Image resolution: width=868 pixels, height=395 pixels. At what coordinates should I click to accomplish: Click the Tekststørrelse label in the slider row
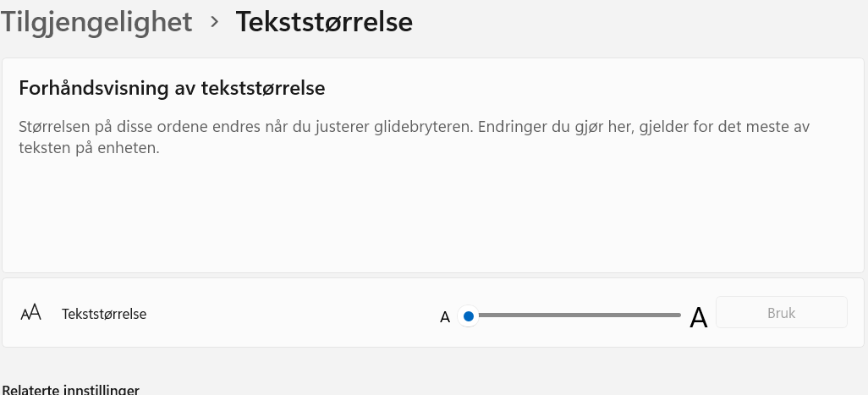click(x=104, y=314)
